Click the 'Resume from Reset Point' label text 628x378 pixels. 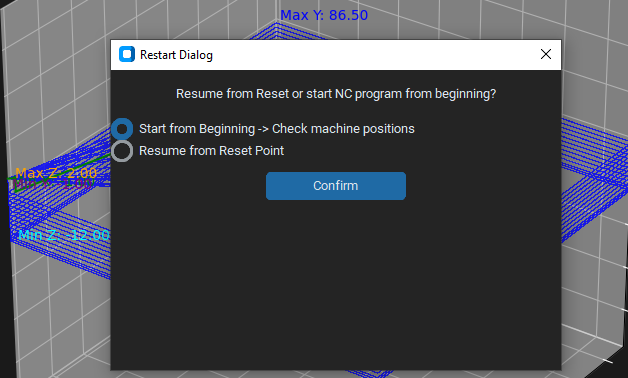pos(211,151)
